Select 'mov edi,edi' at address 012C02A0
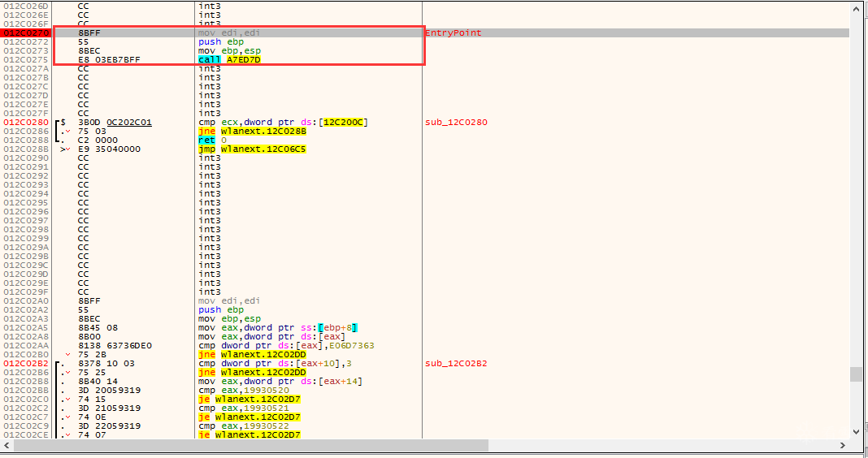Viewport: 868px width, 458px height. tap(229, 301)
